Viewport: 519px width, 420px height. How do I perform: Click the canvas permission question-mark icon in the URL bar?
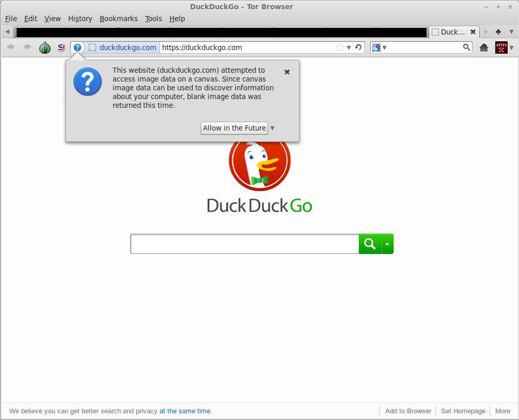77,47
